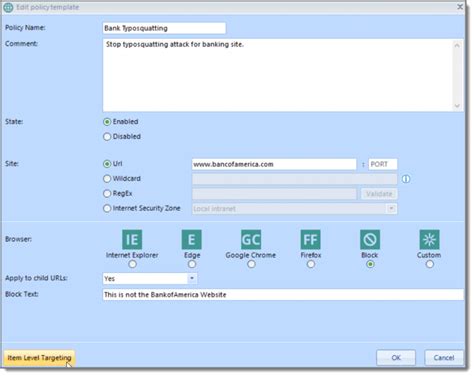Click the RegEx Validate button
Image resolution: width=474 pixels, height=376 pixels.
click(x=379, y=194)
